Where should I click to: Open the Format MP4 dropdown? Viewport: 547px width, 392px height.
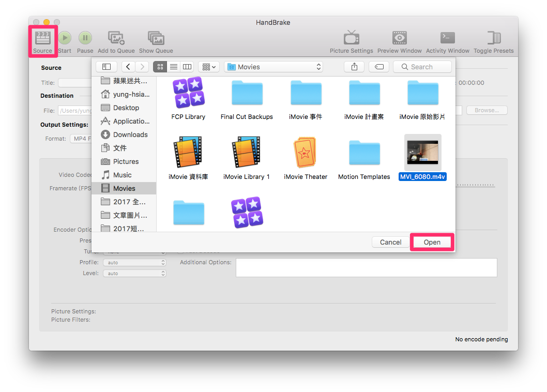[81, 139]
